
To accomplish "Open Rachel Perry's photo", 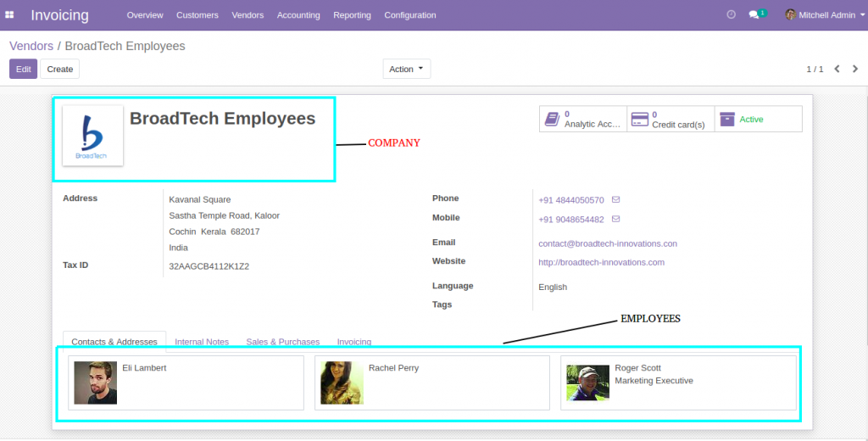I will tap(342, 382).
